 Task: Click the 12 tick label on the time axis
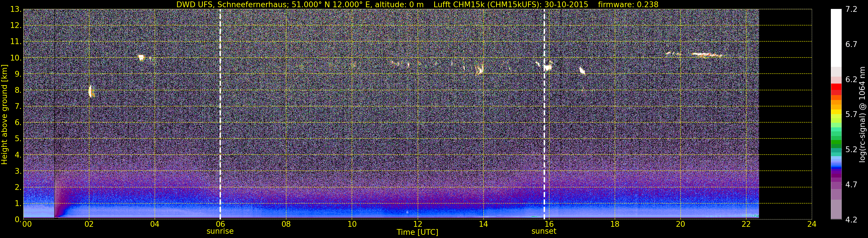pos(417,224)
